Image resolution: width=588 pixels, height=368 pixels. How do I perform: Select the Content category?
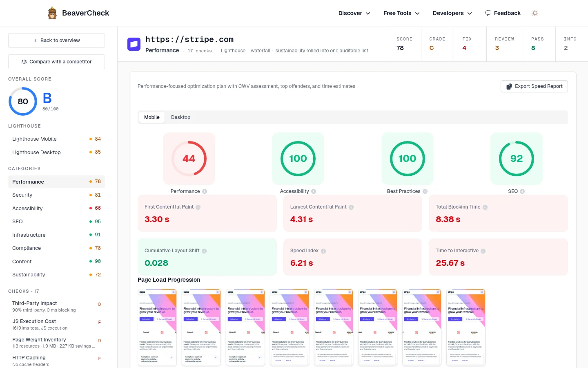[56, 261]
